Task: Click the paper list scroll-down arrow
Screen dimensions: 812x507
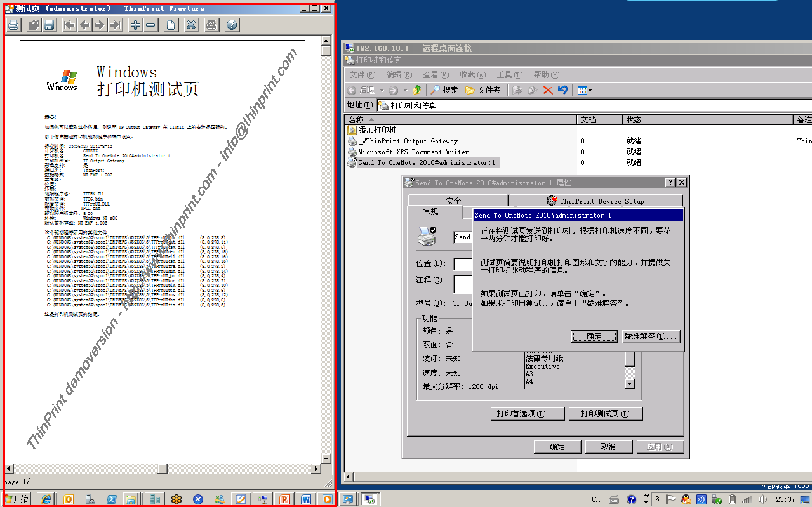Action: tap(630, 383)
